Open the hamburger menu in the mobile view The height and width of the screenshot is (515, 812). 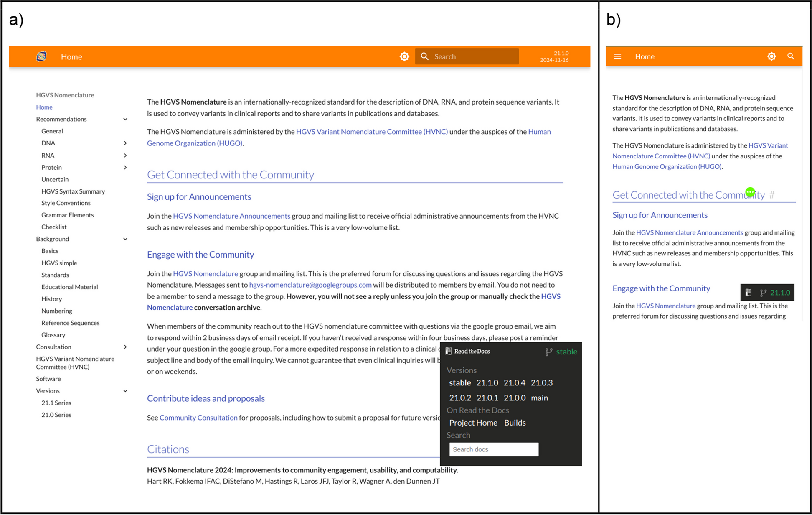pyautogui.click(x=617, y=56)
